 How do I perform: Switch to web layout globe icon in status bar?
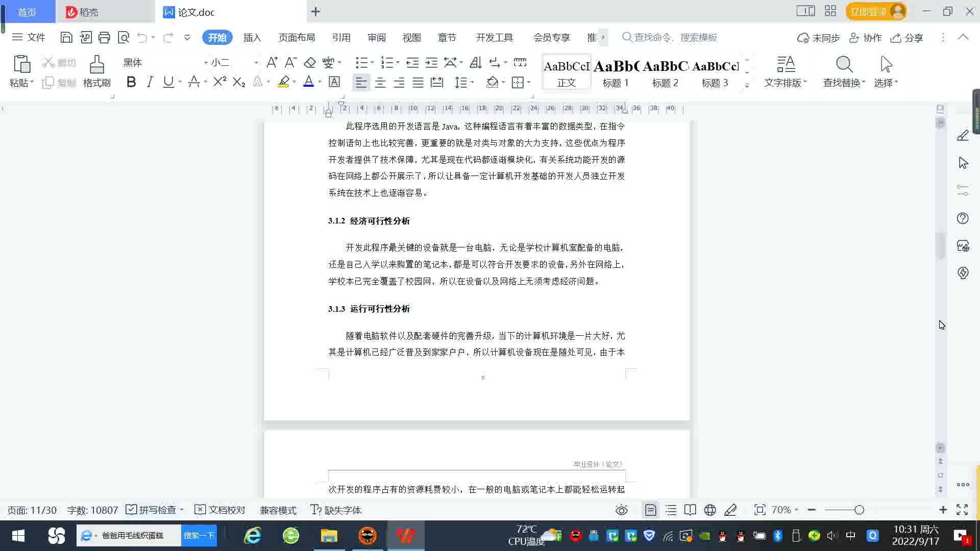[710, 510]
